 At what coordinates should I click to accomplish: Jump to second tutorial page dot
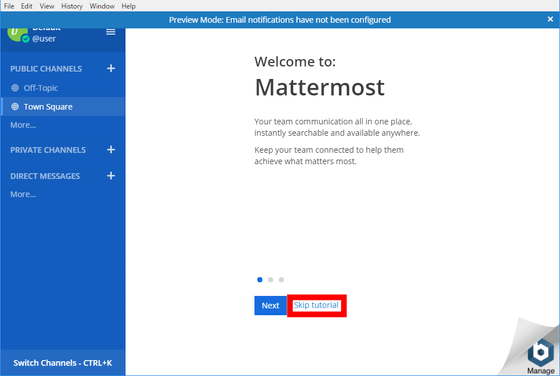(271, 280)
